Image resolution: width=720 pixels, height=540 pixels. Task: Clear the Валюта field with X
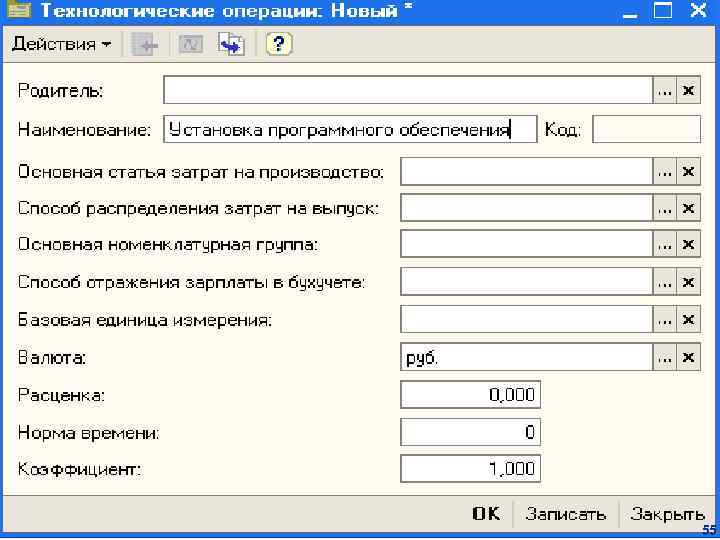688,357
